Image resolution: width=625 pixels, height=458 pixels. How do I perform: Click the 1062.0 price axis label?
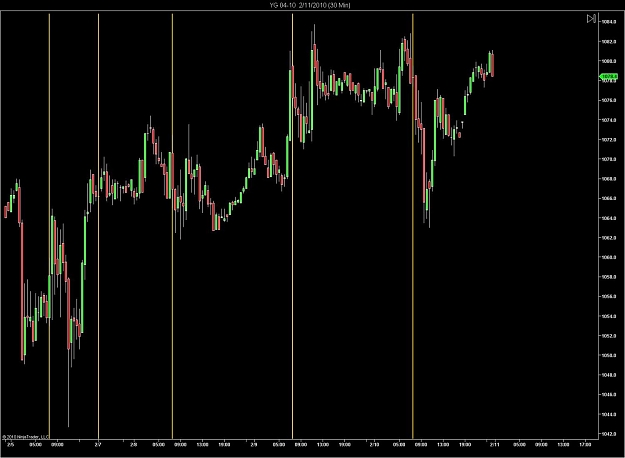[609, 238]
